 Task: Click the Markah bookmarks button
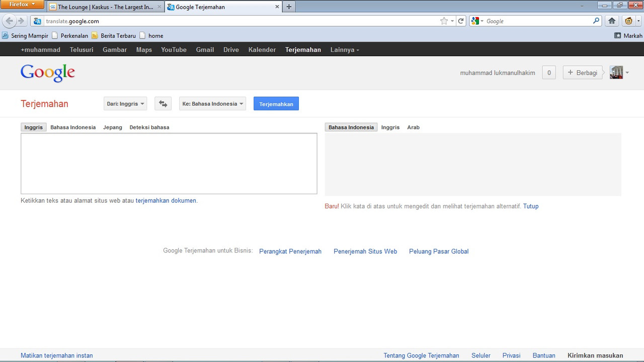628,36
